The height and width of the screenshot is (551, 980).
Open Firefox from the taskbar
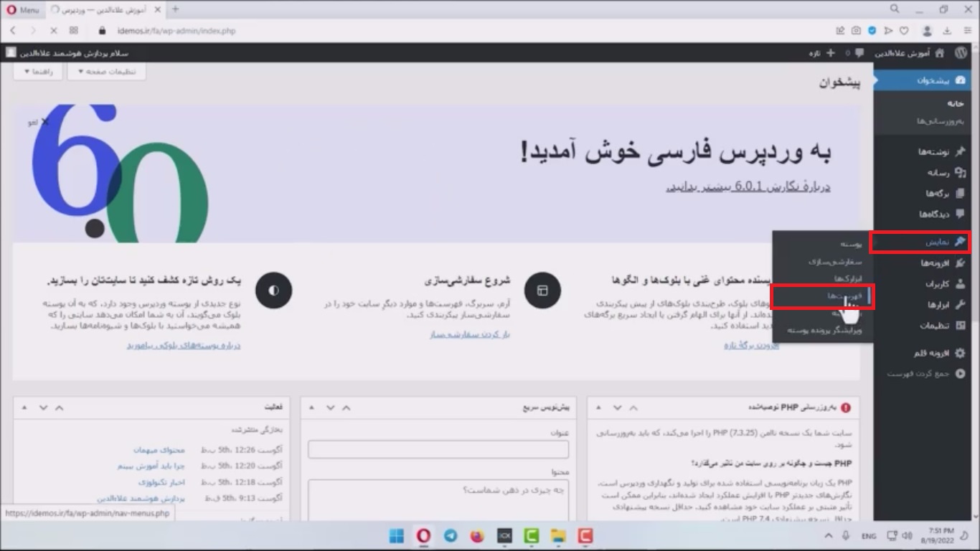click(x=478, y=535)
